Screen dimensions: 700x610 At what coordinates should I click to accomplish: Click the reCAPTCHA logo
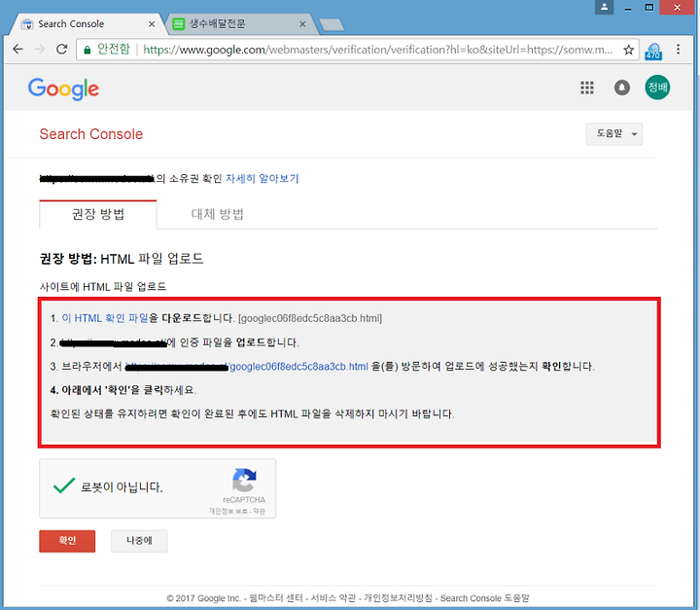pos(244,480)
